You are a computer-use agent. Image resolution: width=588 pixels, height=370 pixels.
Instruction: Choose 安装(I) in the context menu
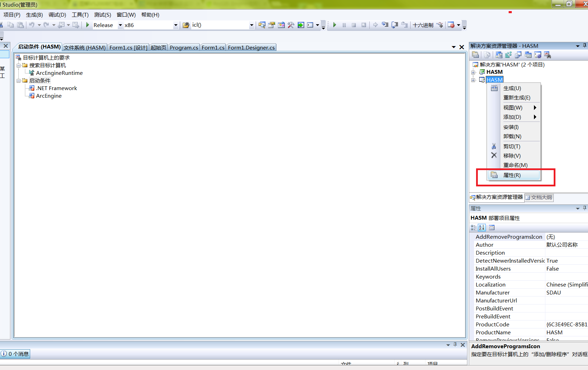click(514, 127)
